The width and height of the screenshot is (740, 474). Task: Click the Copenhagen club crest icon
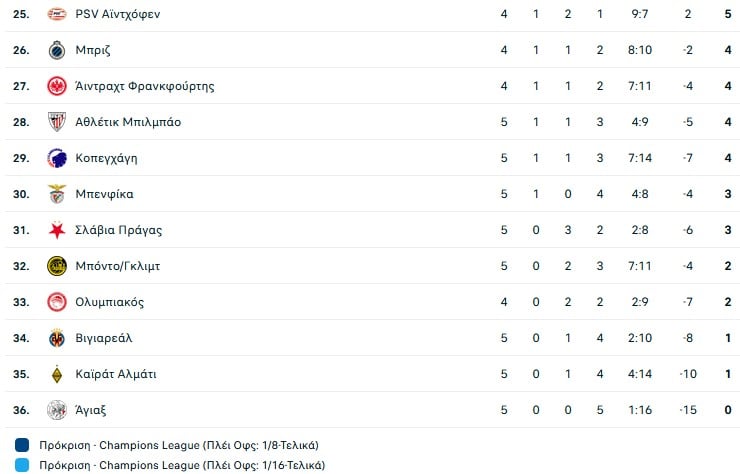coord(57,158)
